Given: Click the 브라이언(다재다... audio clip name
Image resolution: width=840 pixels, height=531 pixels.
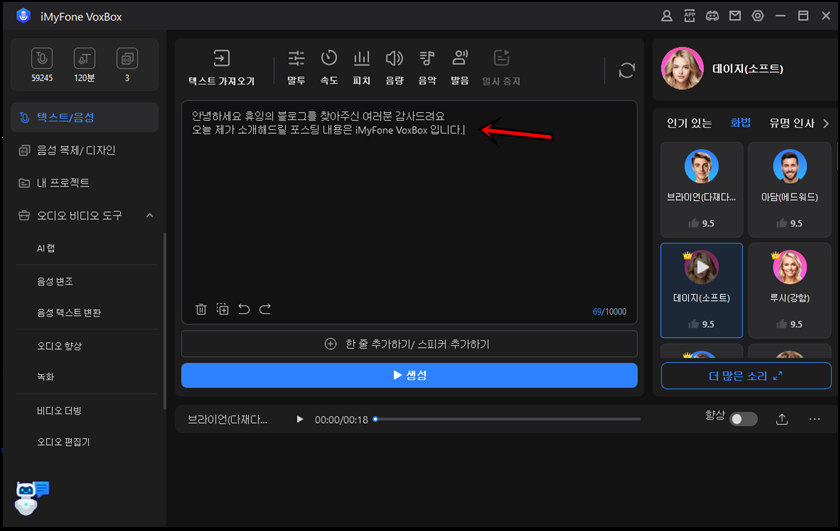Looking at the screenshot, I should (227, 420).
